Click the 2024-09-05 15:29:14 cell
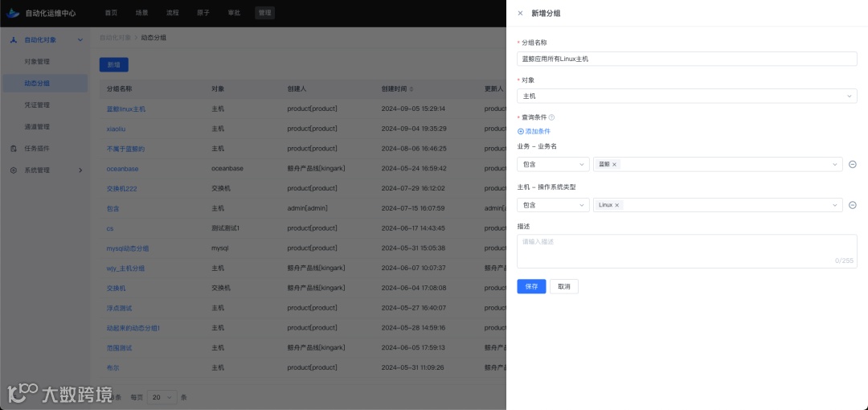This screenshot has height=410, width=868. pyautogui.click(x=413, y=109)
